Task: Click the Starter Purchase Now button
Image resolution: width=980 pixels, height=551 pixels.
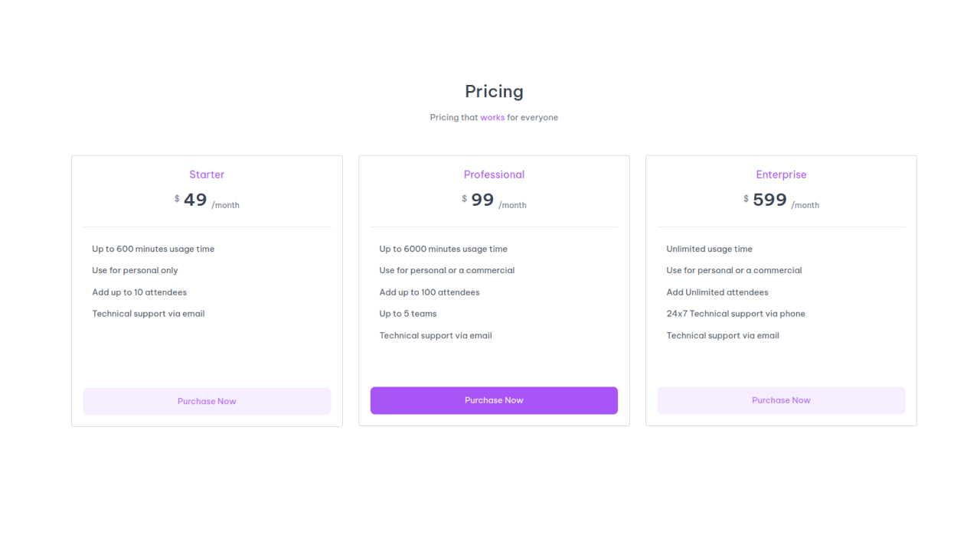Action: pos(207,401)
